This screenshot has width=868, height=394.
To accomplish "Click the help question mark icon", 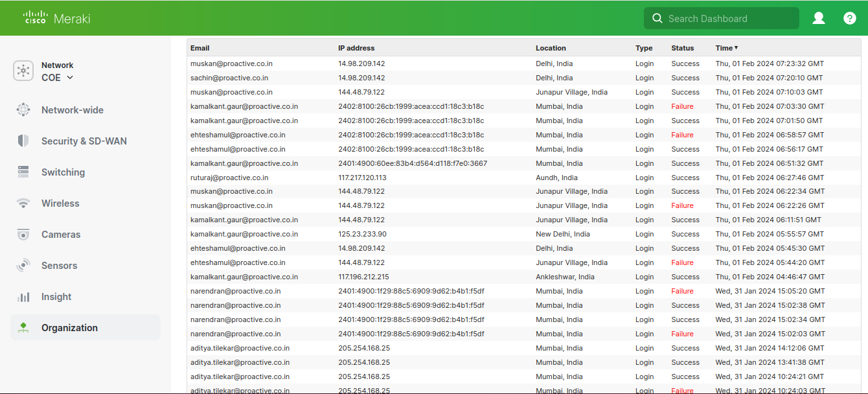I will coord(849,18).
